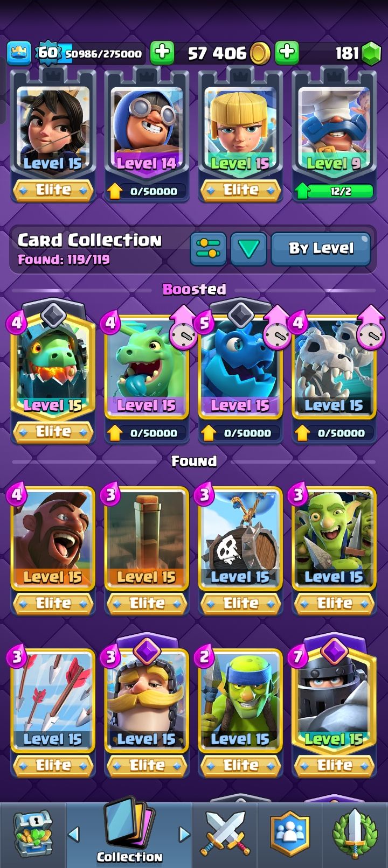Open the card filter sliders button
This screenshot has height=868, width=388.
209,249
